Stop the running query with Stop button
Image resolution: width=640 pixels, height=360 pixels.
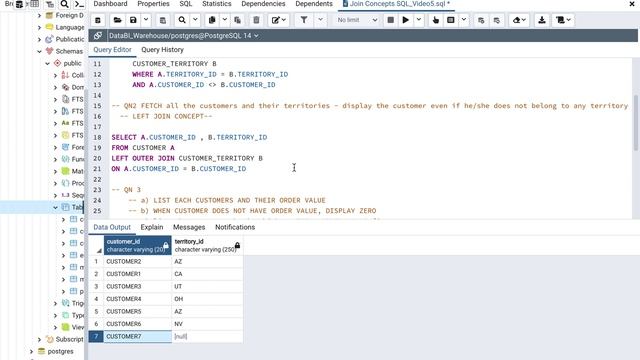coord(391,20)
